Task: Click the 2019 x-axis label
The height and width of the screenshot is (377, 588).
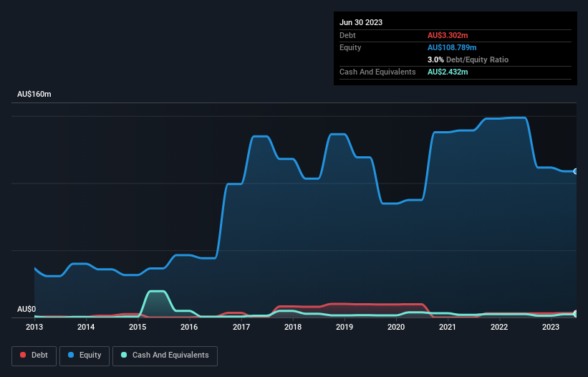Action: pyautogui.click(x=344, y=327)
